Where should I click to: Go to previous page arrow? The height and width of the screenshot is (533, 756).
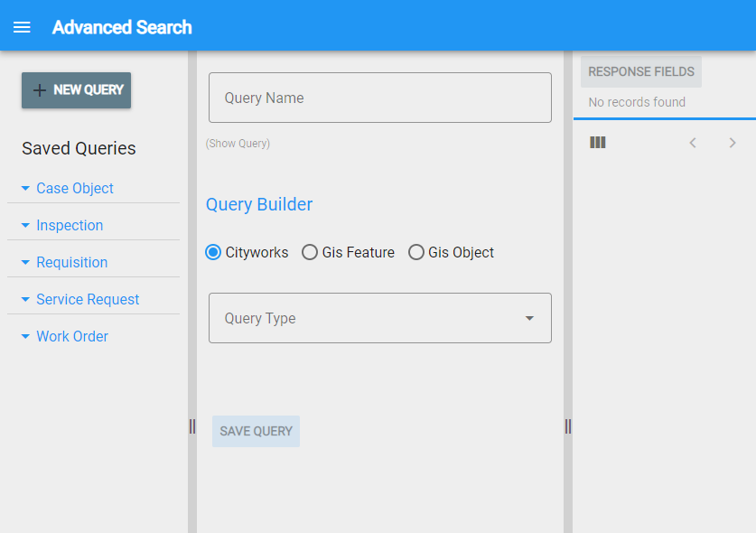tap(693, 143)
